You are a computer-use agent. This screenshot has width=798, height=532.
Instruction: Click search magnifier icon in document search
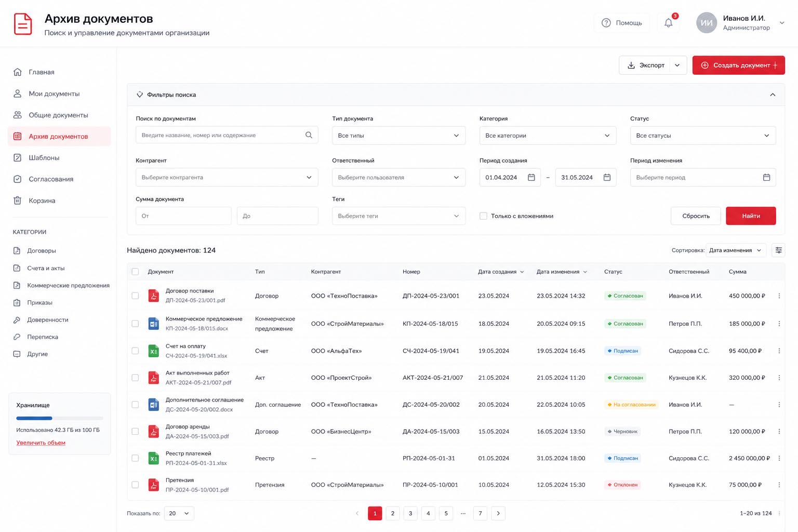[309, 135]
